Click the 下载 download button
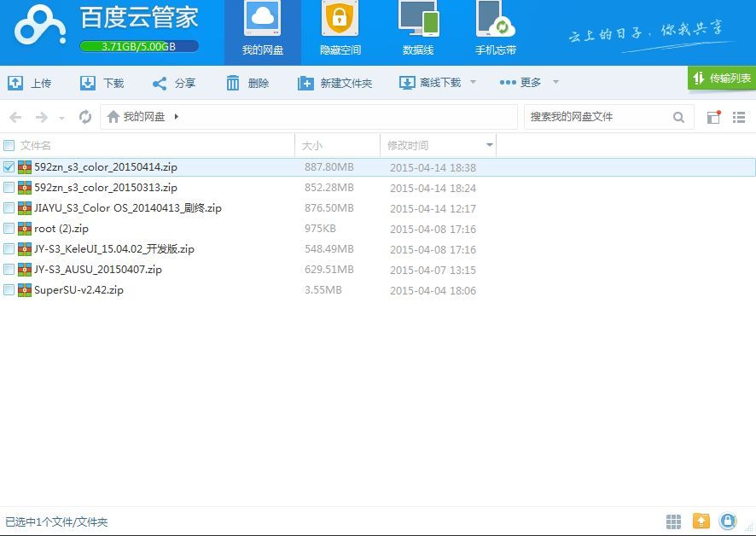Image resolution: width=756 pixels, height=536 pixels. 102,83
